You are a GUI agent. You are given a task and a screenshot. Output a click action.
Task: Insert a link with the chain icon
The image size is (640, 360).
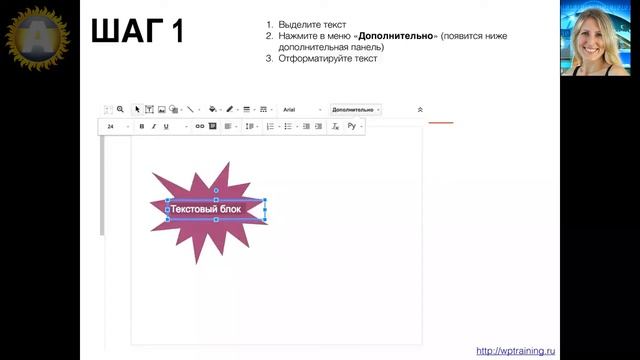point(200,126)
